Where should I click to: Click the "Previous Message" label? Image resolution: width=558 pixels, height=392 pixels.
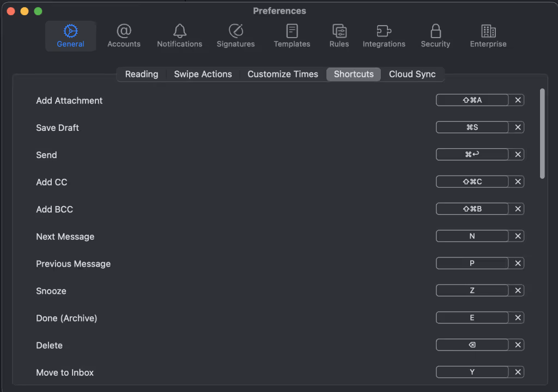click(x=74, y=264)
